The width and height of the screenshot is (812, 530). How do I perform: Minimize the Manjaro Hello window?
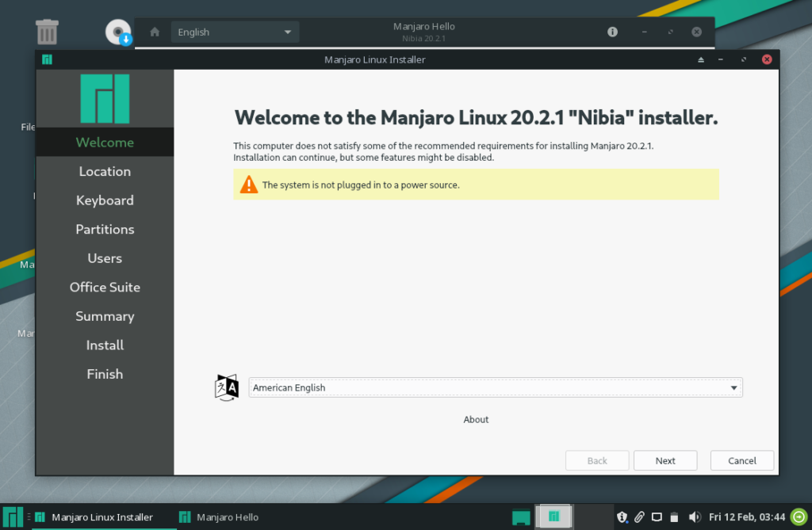[644, 32]
